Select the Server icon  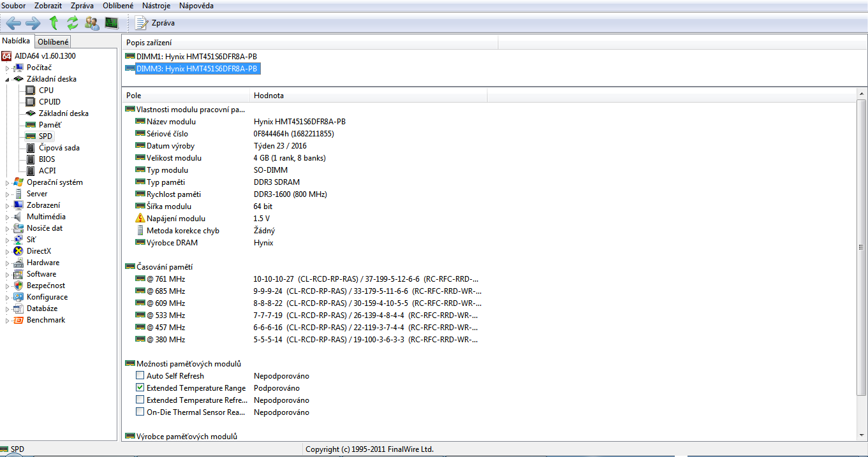tap(18, 194)
